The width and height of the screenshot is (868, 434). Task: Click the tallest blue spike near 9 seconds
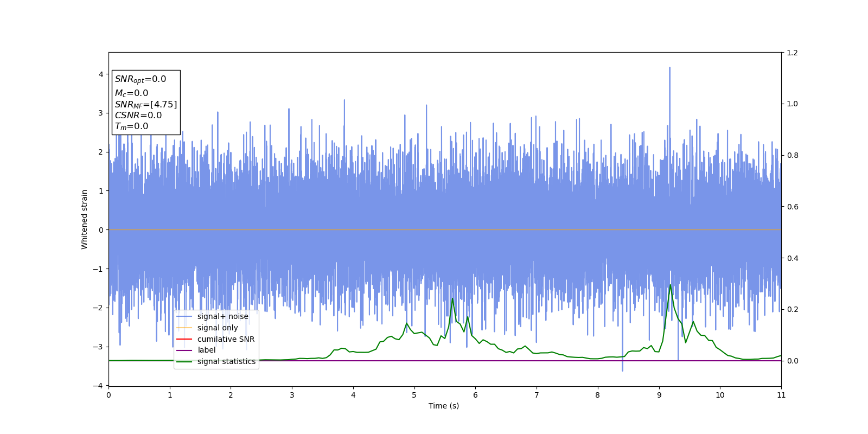669,68
